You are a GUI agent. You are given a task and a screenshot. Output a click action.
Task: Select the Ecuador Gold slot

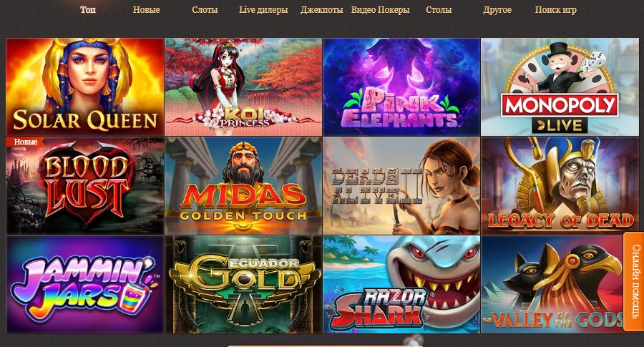[243, 285]
